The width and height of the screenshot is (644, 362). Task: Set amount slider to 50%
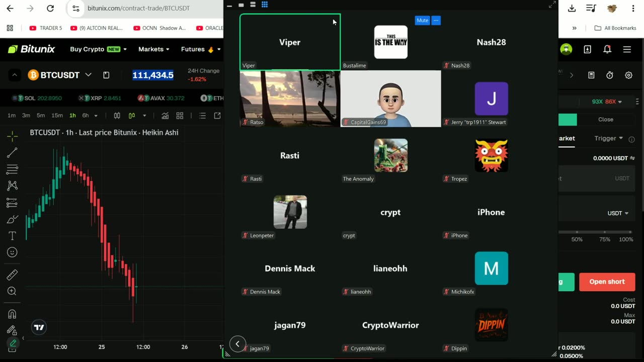pos(577,239)
